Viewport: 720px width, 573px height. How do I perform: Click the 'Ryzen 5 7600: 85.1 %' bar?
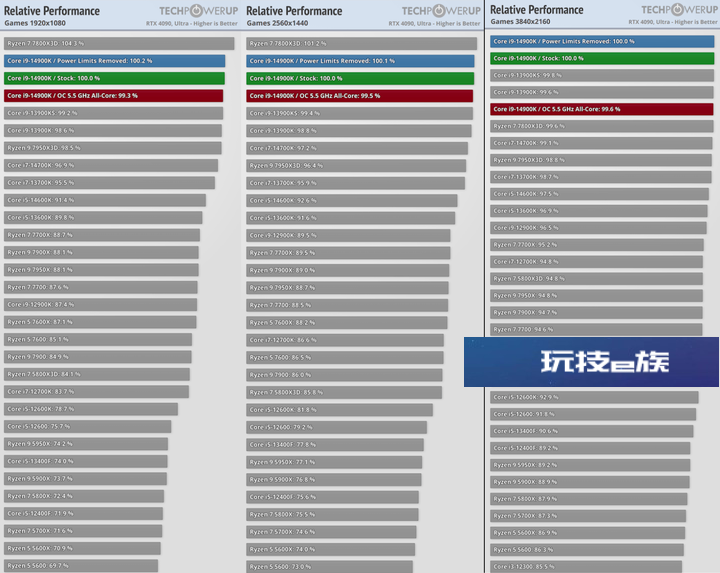pos(98,340)
